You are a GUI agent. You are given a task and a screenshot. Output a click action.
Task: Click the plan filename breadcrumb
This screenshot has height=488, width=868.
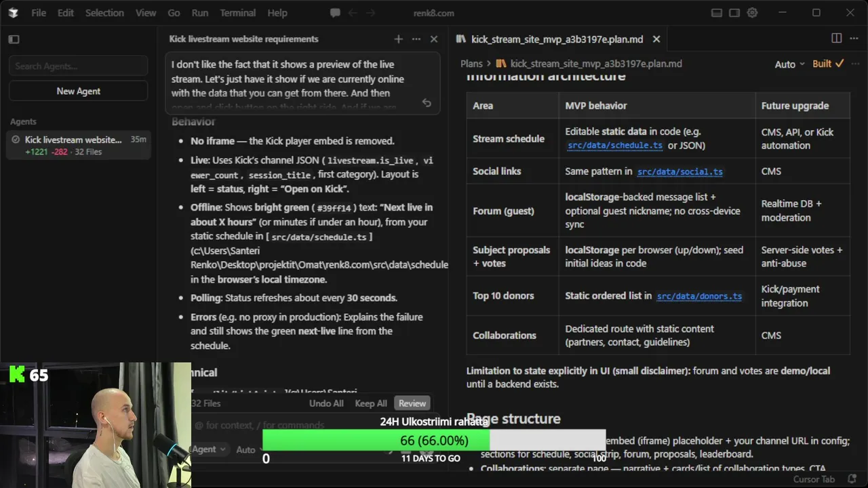[x=596, y=64]
